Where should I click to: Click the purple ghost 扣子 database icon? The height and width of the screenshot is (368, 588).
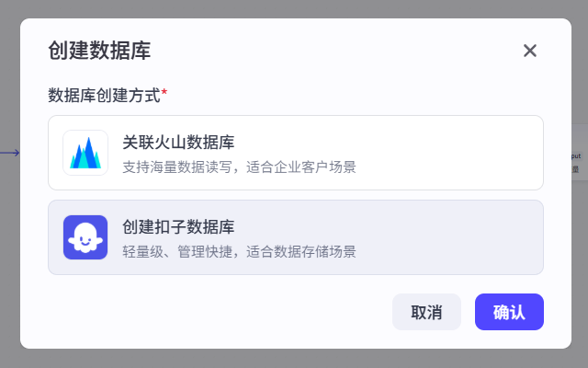pos(85,237)
